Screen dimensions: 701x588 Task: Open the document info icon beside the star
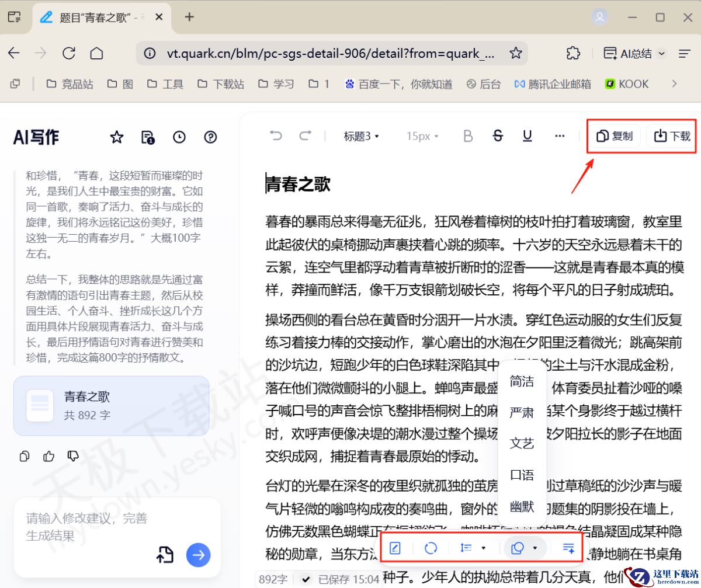pos(148,137)
